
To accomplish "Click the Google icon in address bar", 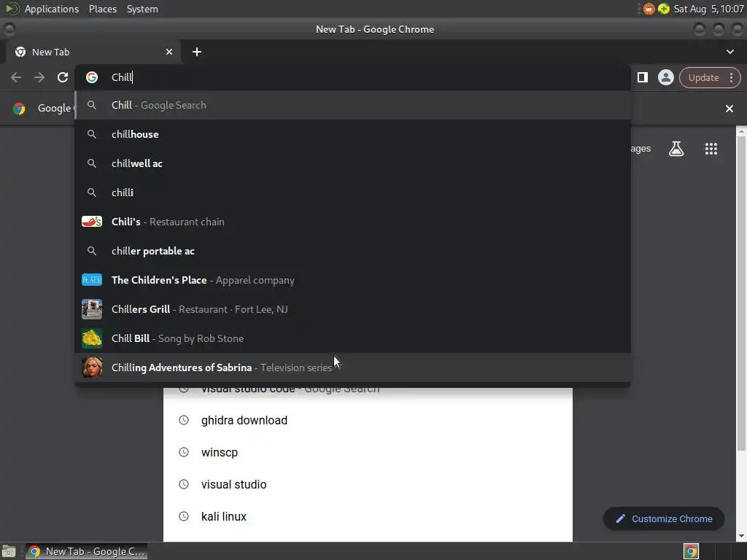I will coord(92,77).
